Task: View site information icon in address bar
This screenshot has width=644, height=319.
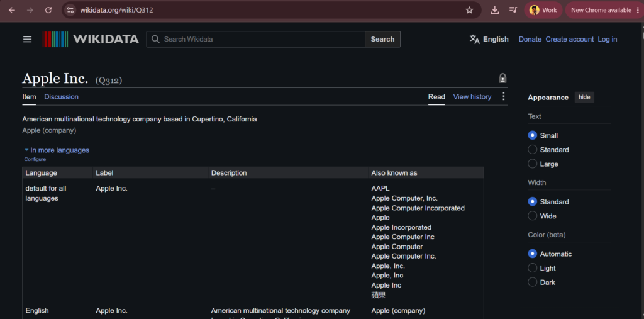Action: tap(70, 10)
